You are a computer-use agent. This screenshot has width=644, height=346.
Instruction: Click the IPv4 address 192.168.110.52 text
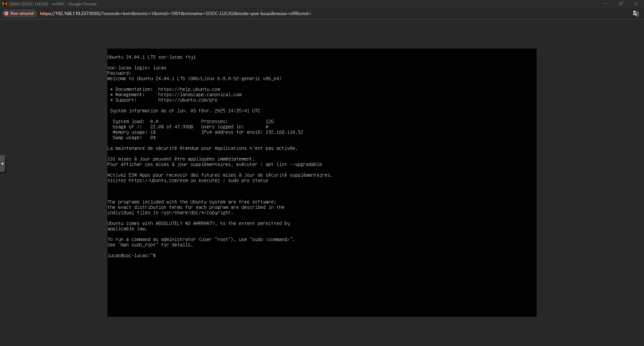[284, 132]
